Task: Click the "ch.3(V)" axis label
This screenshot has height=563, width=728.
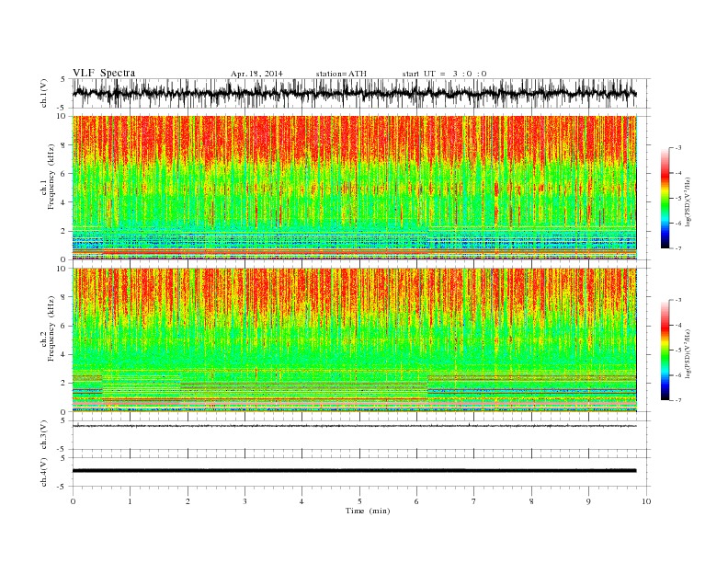Action: [43, 436]
